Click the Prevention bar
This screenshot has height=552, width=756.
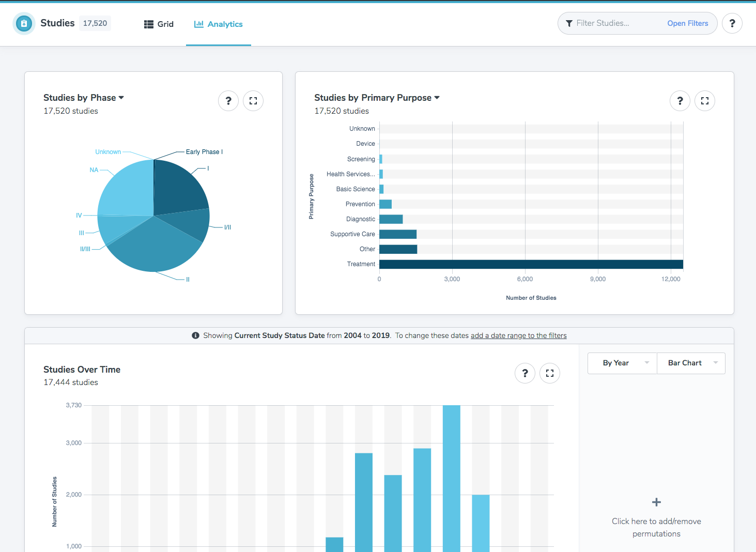385,204
